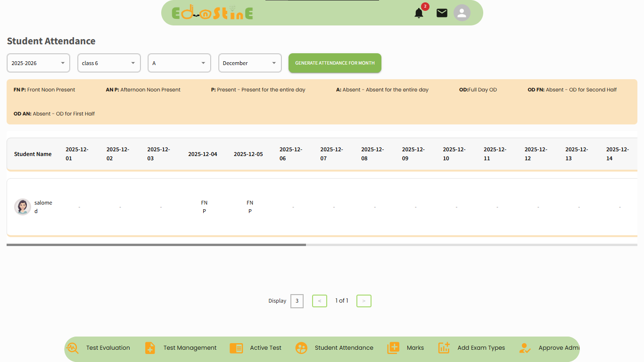This screenshot has height=362, width=644.
Task: Click the Marks icon
Action: click(393, 348)
